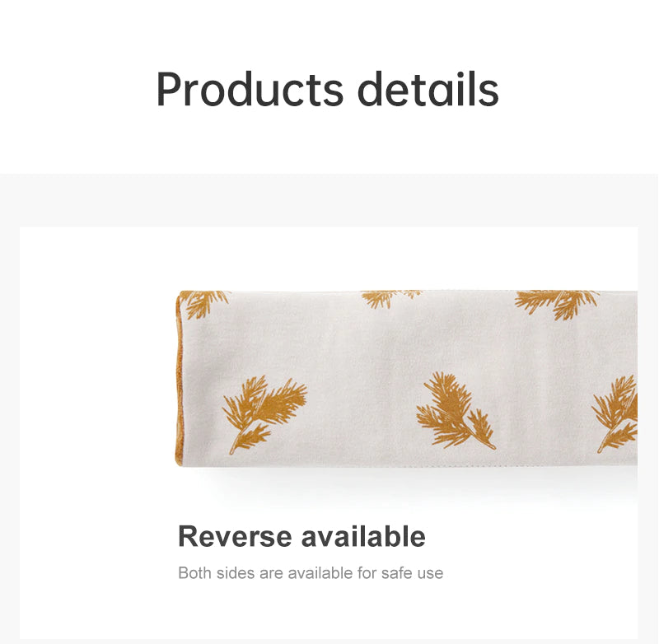Click the bold "Reverse available" title
The height and width of the screenshot is (644, 659).
[301, 536]
